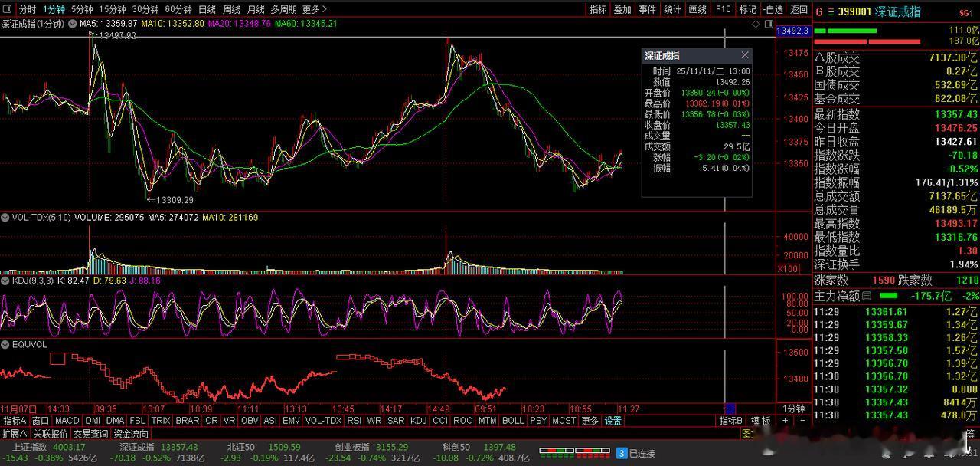Select the 30分钟 period tab
The width and height of the screenshot is (980, 466).
coord(145,9)
